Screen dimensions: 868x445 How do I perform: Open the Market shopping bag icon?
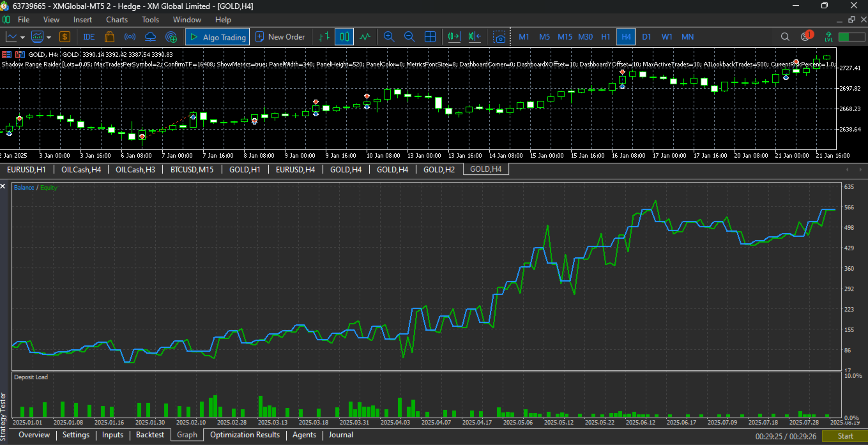coord(109,37)
